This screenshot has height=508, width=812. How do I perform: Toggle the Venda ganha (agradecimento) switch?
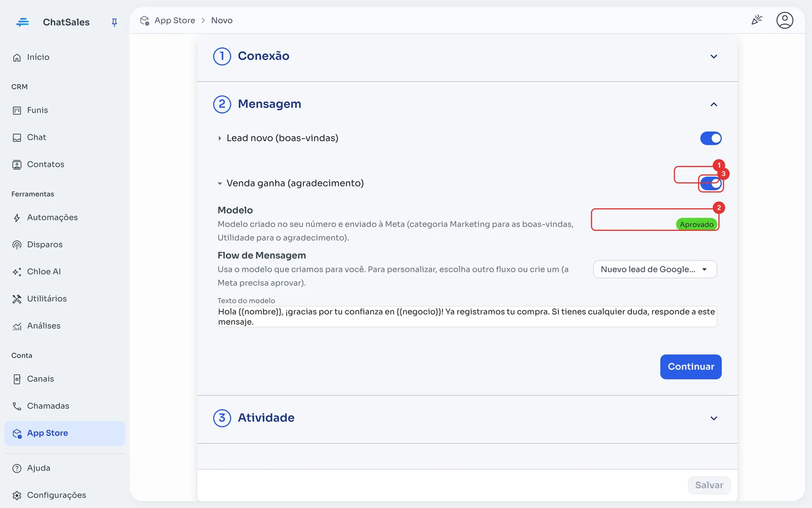click(710, 183)
